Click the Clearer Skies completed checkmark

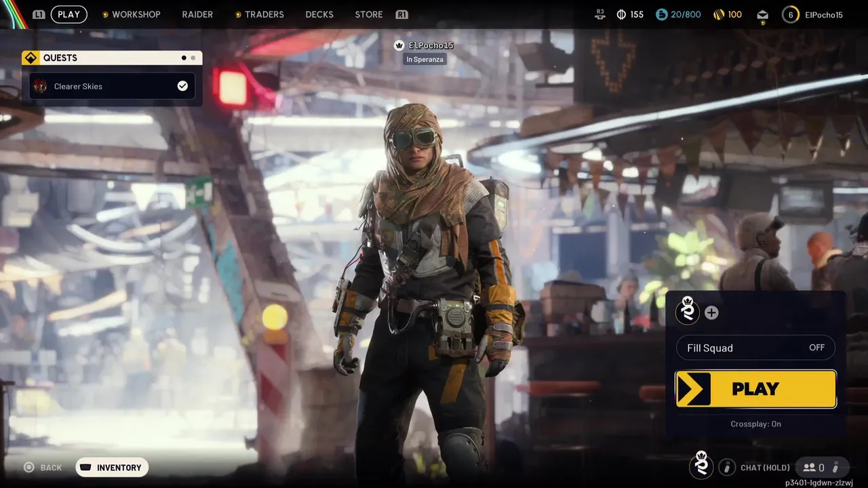[182, 86]
